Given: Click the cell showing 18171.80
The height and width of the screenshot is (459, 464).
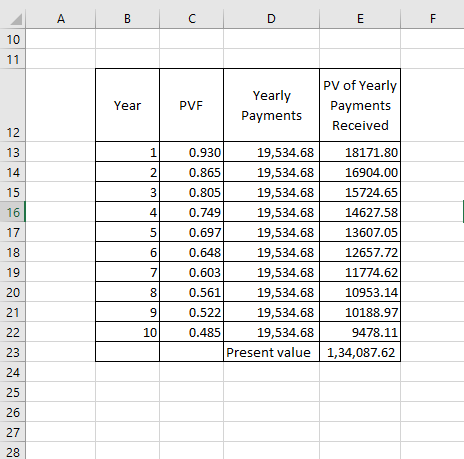Looking at the screenshot, I should pos(360,152).
